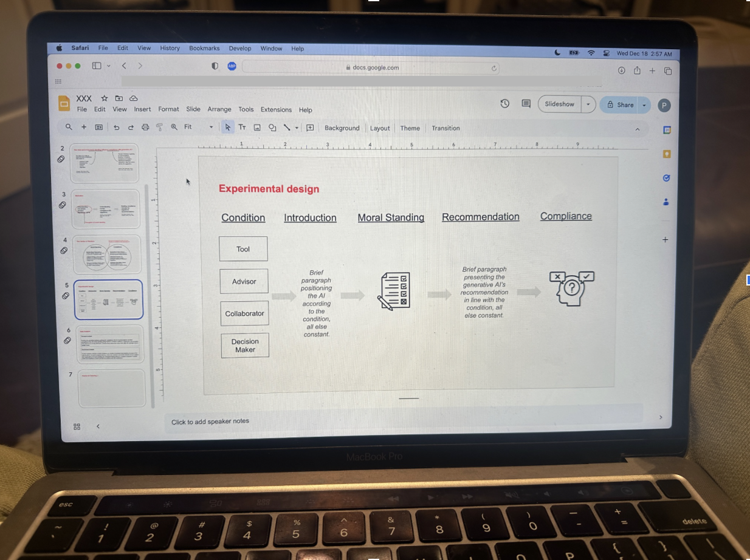
Task: Toggle the Safari sidebar
Action: (97, 66)
